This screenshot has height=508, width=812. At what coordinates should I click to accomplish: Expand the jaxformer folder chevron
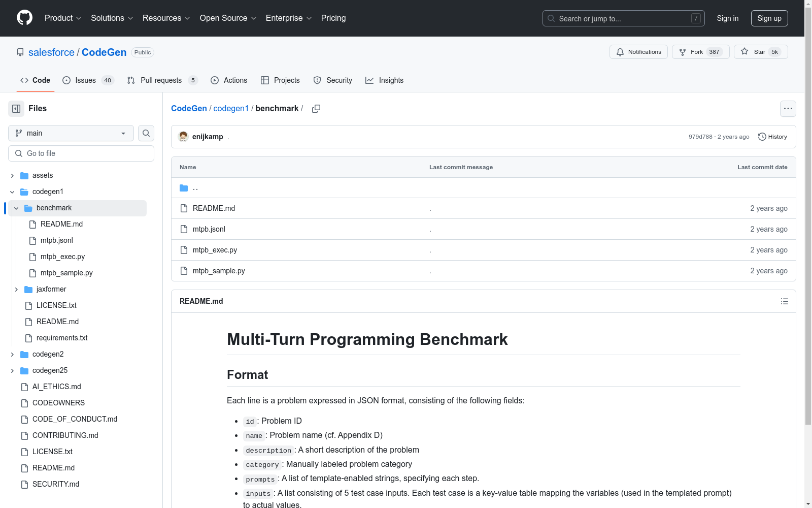click(16, 290)
